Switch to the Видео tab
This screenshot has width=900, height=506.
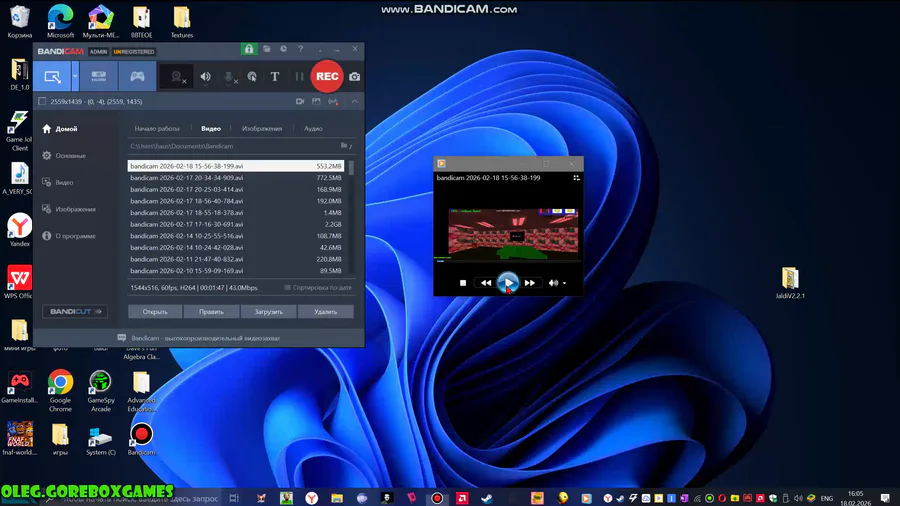pyautogui.click(x=211, y=129)
